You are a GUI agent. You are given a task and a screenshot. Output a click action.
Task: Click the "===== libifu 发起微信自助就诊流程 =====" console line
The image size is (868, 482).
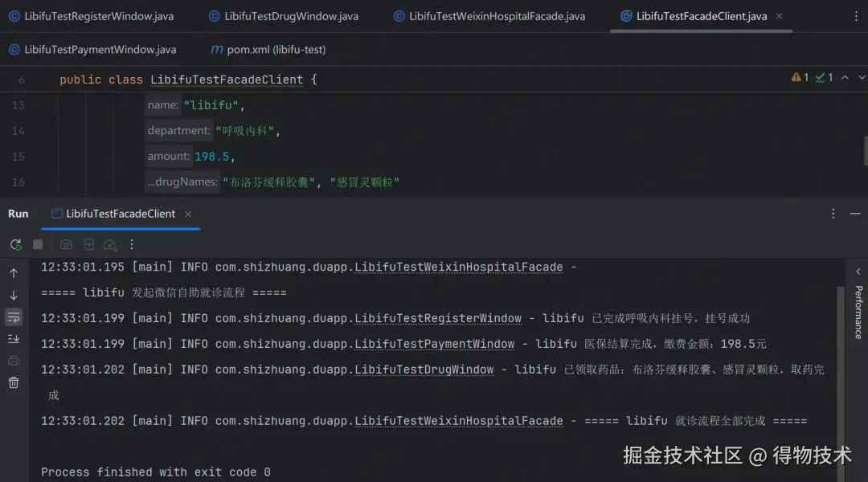click(164, 292)
